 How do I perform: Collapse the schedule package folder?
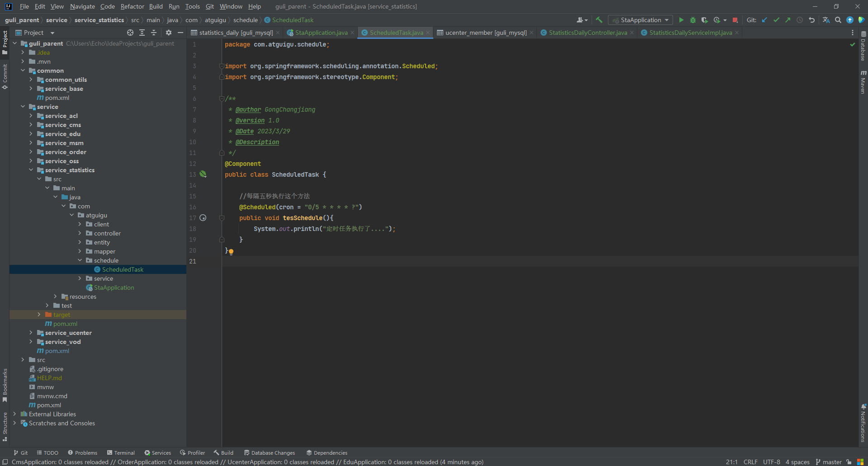coord(80,260)
